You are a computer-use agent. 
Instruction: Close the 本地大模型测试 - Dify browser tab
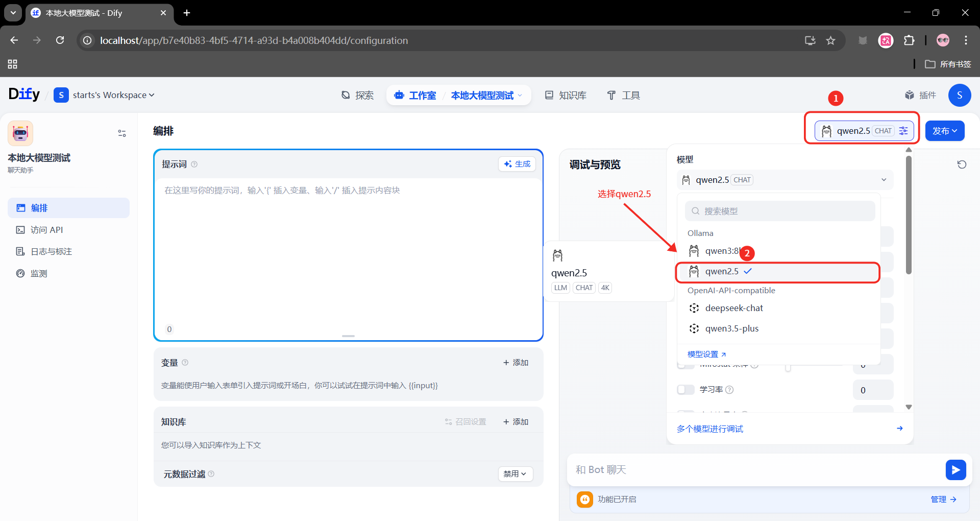163,13
